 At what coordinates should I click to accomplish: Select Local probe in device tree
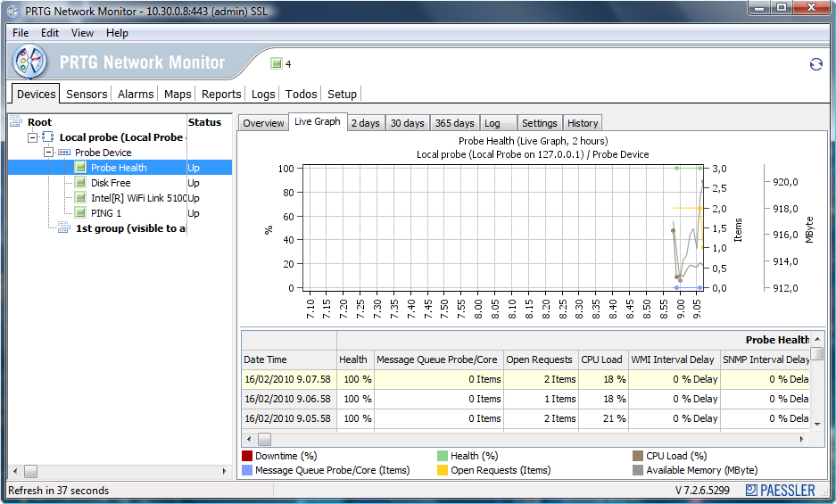(x=122, y=137)
